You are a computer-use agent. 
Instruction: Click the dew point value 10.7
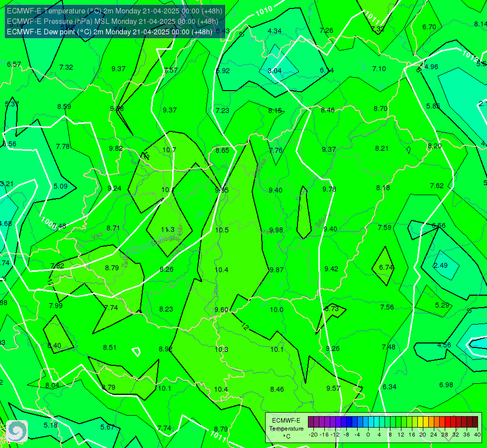(x=169, y=150)
